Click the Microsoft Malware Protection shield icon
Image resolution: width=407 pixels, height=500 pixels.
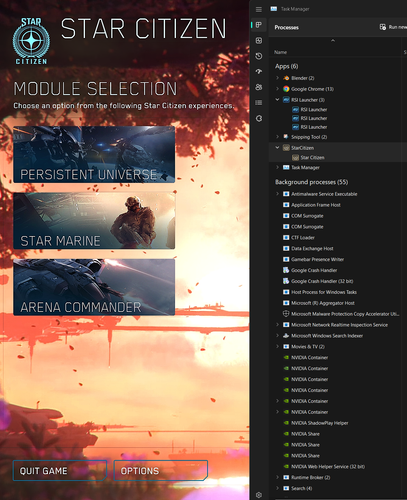coord(286,314)
